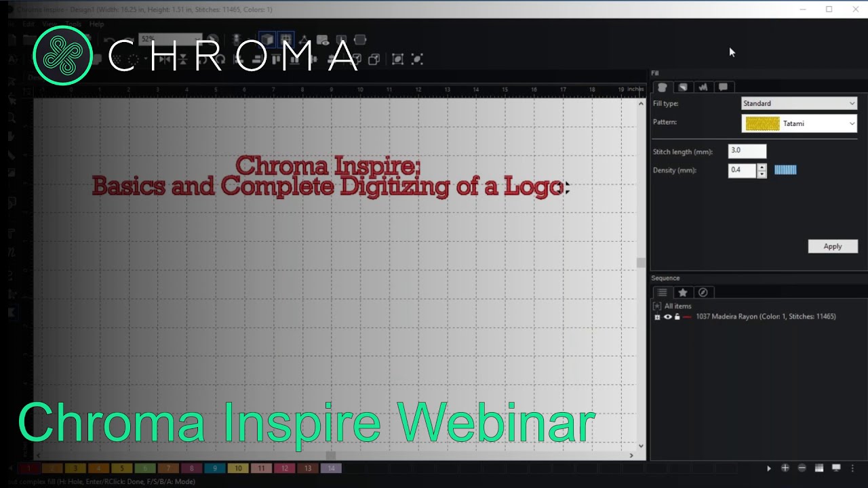
Task: Toggle lock on 1037 Madeira Rayon item
Action: pyautogui.click(x=677, y=317)
